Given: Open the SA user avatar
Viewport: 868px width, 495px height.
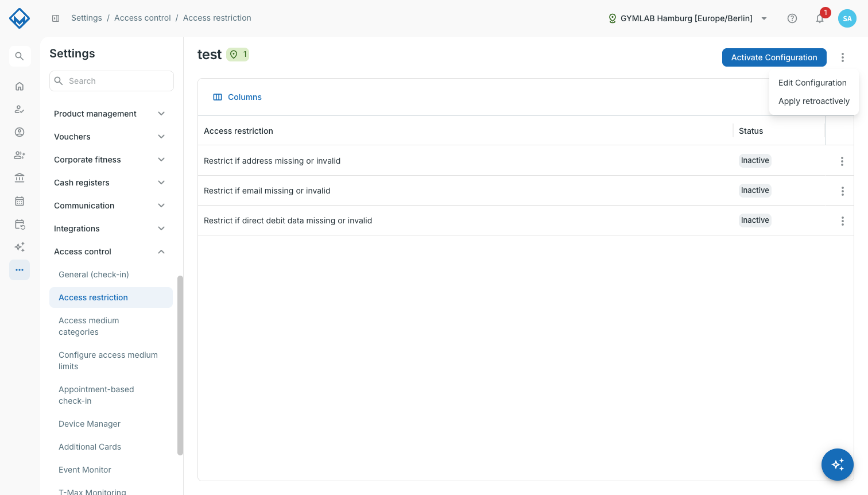Looking at the screenshot, I should (847, 18).
